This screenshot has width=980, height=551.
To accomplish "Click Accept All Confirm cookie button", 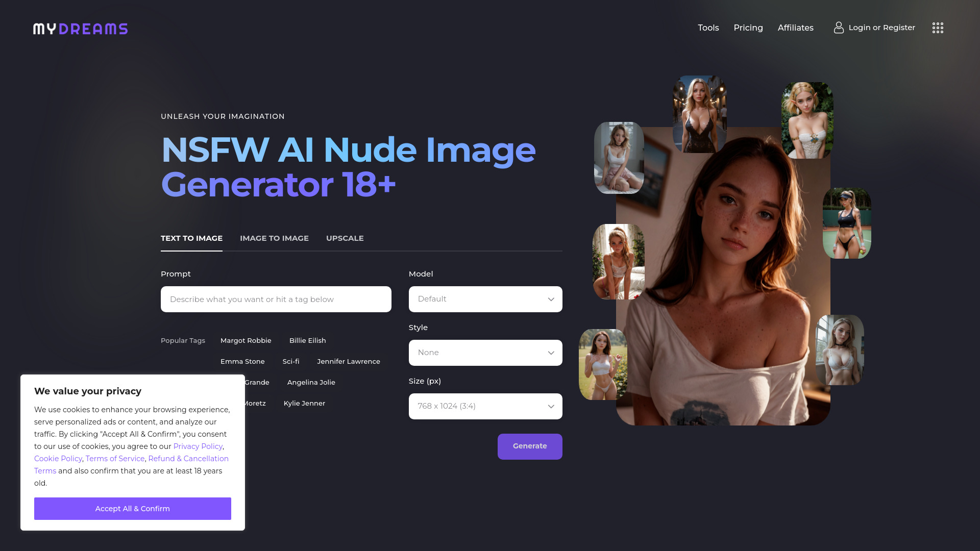I will 133,509.
